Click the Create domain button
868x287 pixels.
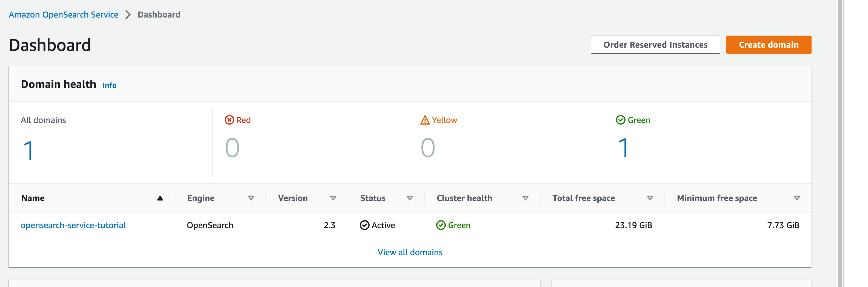[x=769, y=44]
